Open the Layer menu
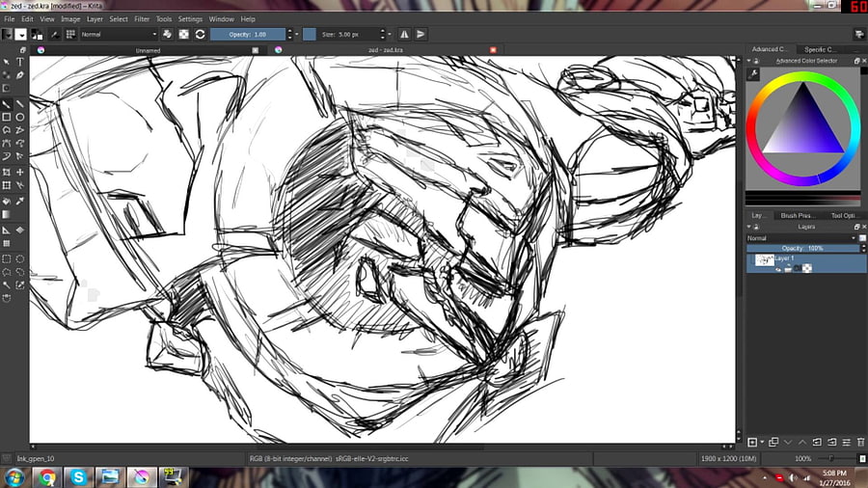Screen dimensions: 868x488 [95, 19]
